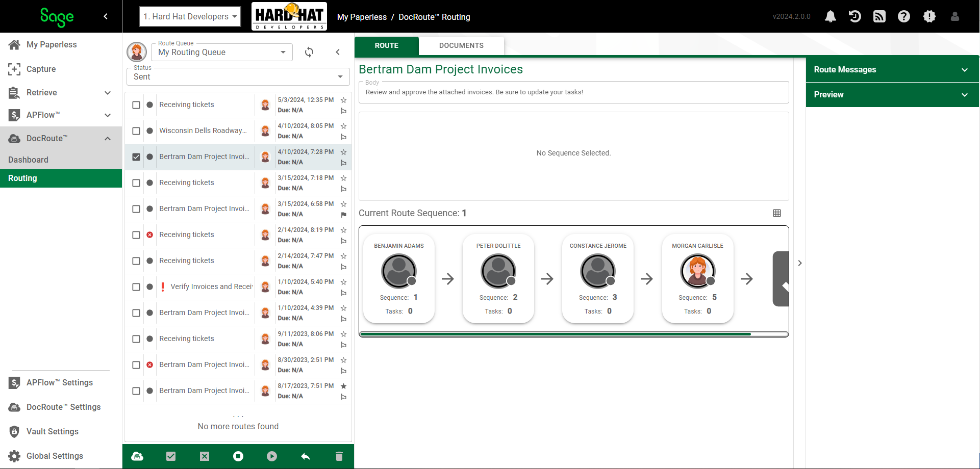Viewport: 980px width, 469px height.
Task: Open the user profile icon
Action: [955, 17]
